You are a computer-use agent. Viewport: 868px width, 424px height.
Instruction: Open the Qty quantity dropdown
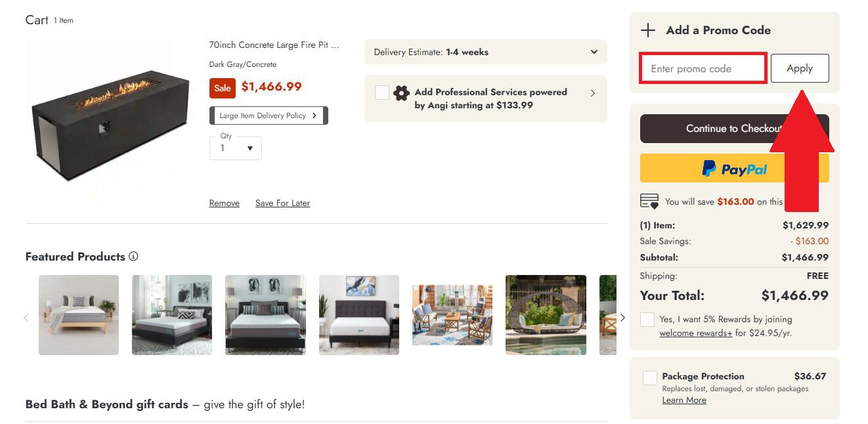click(x=235, y=148)
